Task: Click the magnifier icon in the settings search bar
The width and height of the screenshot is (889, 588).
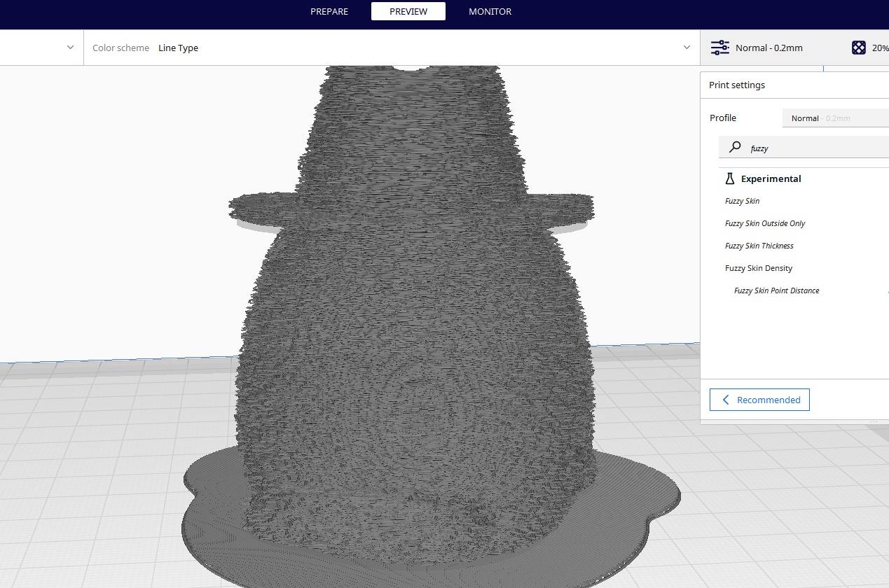Action: 734,147
